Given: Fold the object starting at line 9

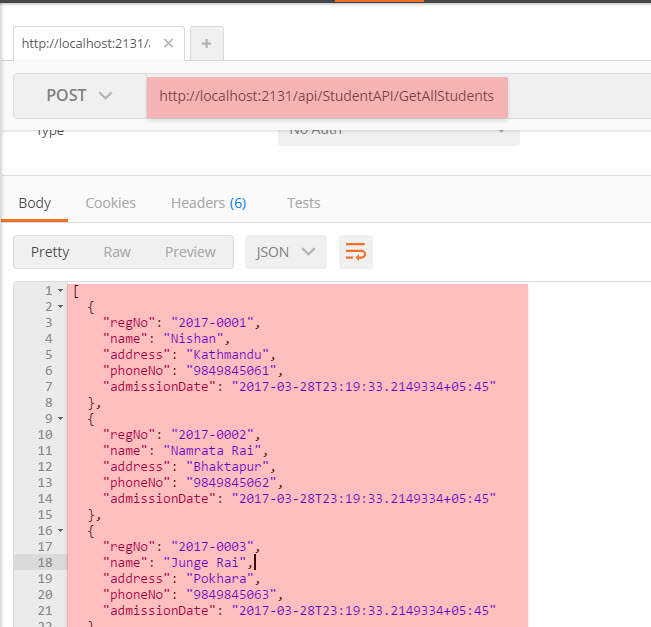Looking at the screenshot, I should pyautogui.click(x=60, y=419).
